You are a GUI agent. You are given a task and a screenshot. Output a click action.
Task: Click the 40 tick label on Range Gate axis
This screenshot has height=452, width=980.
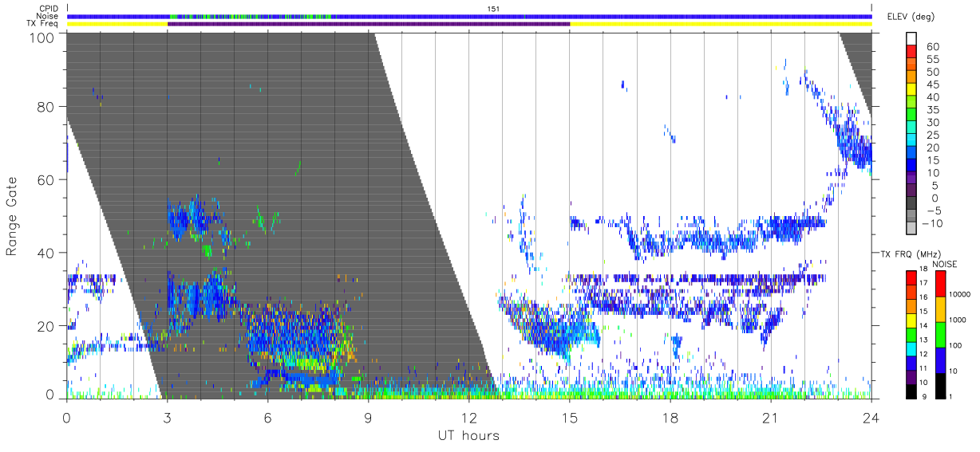(46, 253)
